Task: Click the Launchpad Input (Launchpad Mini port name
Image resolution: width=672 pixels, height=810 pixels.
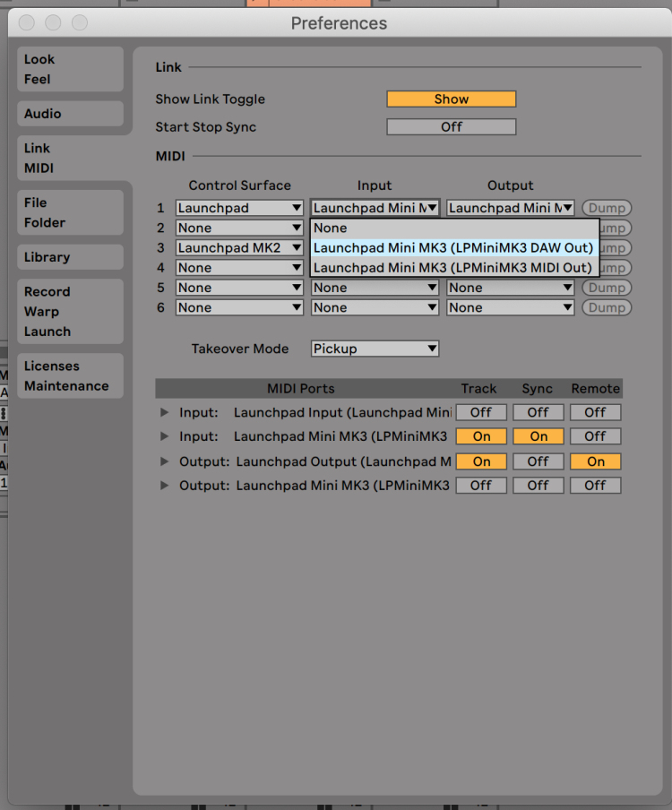Action: click(342, 412)
